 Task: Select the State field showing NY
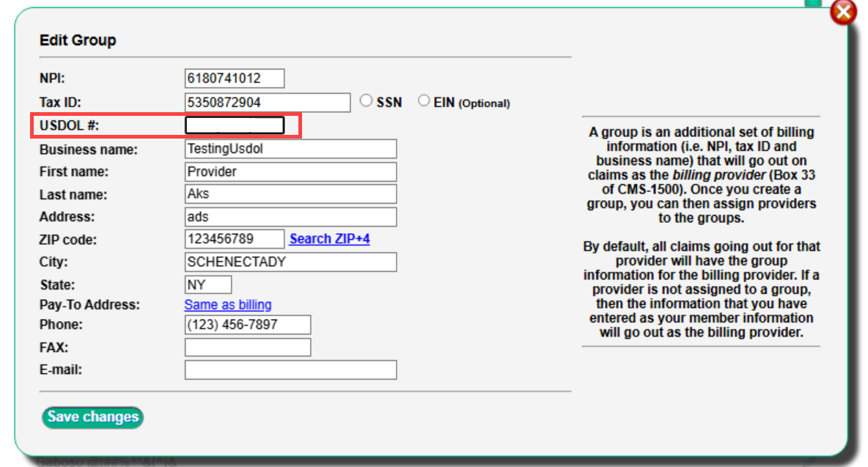click(x=207, y=284)
